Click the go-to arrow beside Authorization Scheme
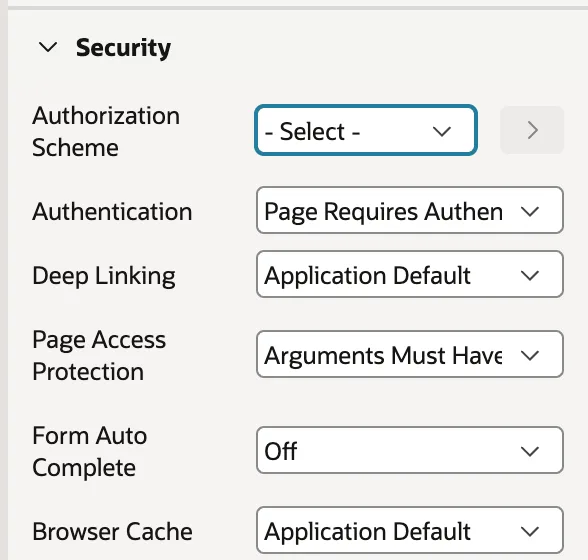The width and height of the screenshot is (588, 560). pos(532,130)
